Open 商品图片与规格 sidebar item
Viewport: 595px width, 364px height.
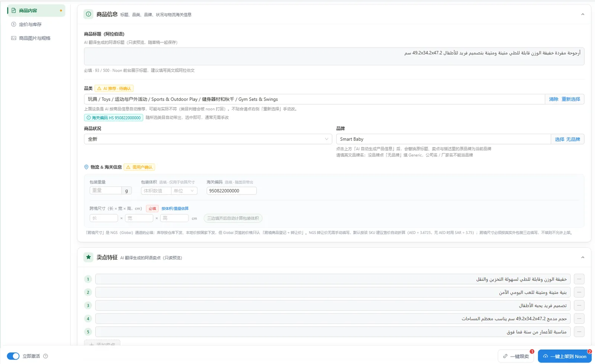click(35, 38)
